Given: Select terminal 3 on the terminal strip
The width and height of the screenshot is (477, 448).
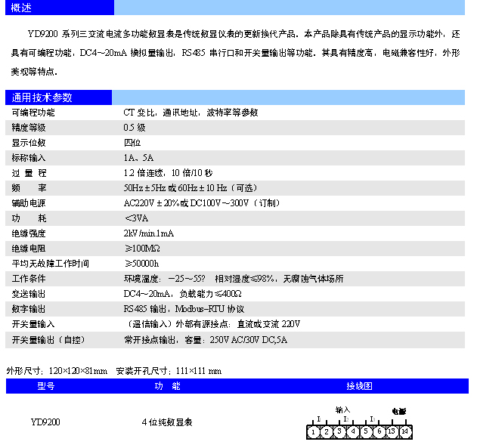Looking at the screenshot, I should click(339, 431).
